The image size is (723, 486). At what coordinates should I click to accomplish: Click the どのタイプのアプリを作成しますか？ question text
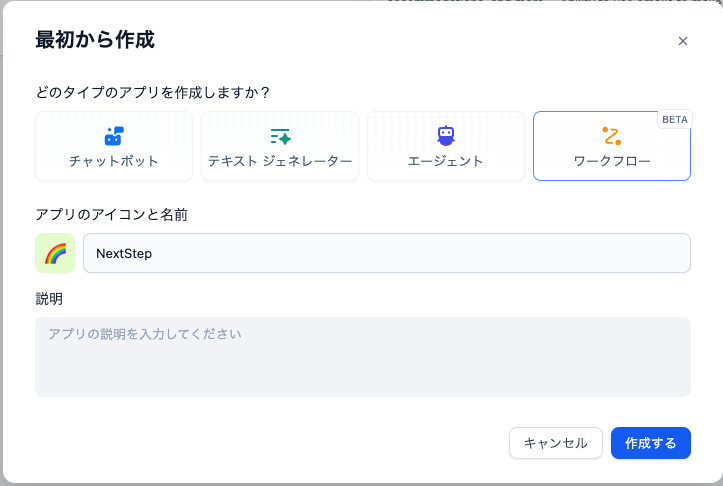pyautogui.click(x=153, y=93)
